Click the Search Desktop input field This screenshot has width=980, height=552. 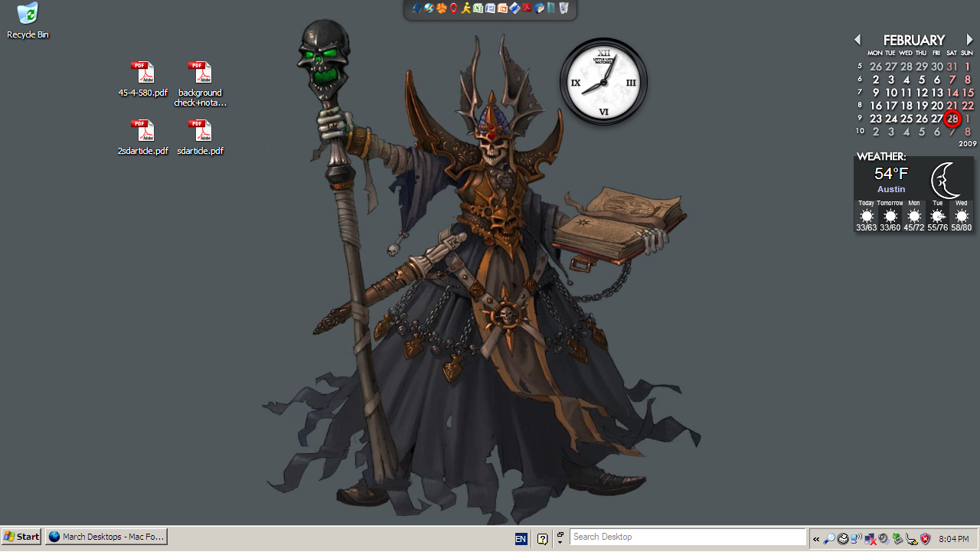tap(688, 537)
